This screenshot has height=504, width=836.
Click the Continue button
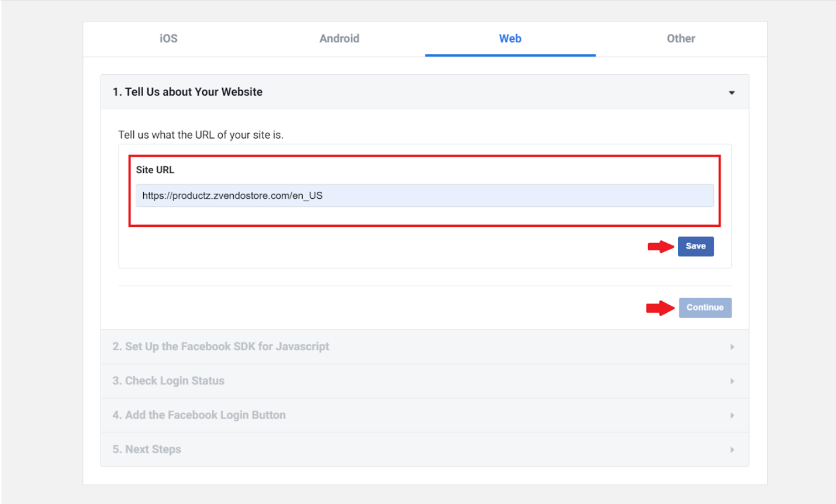click(705, 308)
